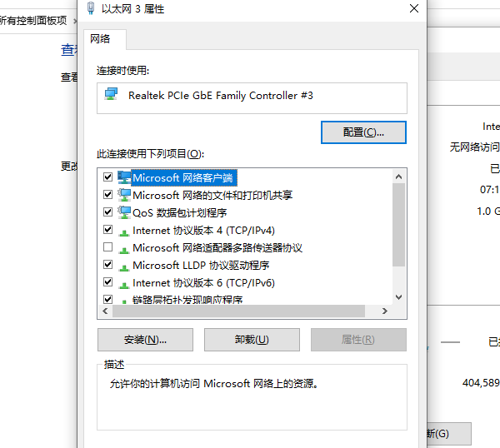
Task: Click the Microsoft 网络适配器多路传送器协议 icon
Action: point(123,250)
